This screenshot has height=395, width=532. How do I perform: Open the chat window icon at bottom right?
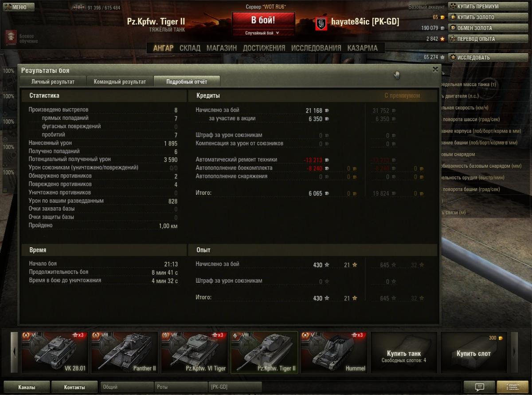[x=479, y=387]
